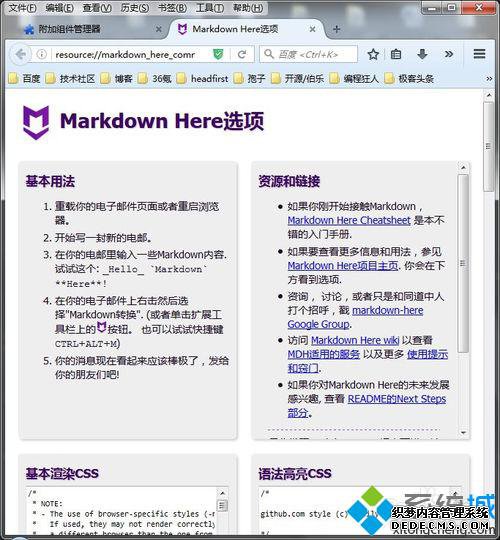Screen dimensions: 500x540
Task: Open the 书签(B) menu
Action: (x=172, y=8)
